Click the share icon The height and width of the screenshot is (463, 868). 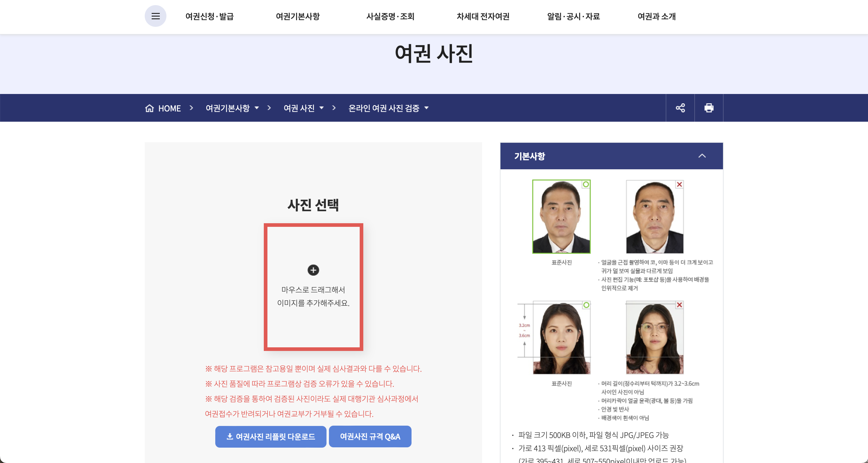pyautogui.click(x=680, y=108)
